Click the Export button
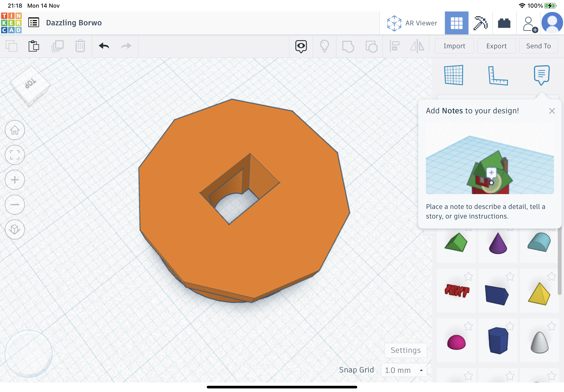Image resolution: width=564 pixels, height=392 pixels. pos(496,46)
